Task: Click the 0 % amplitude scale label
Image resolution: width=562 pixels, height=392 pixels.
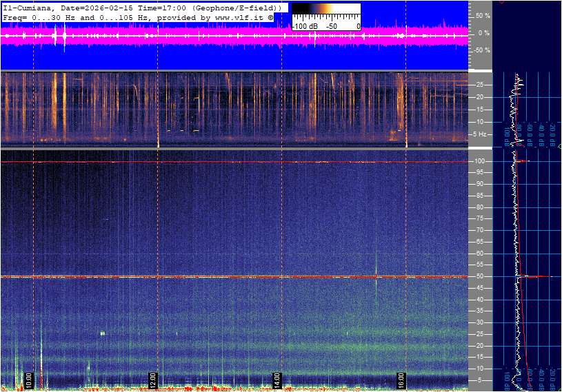Action: coord(484,32)
